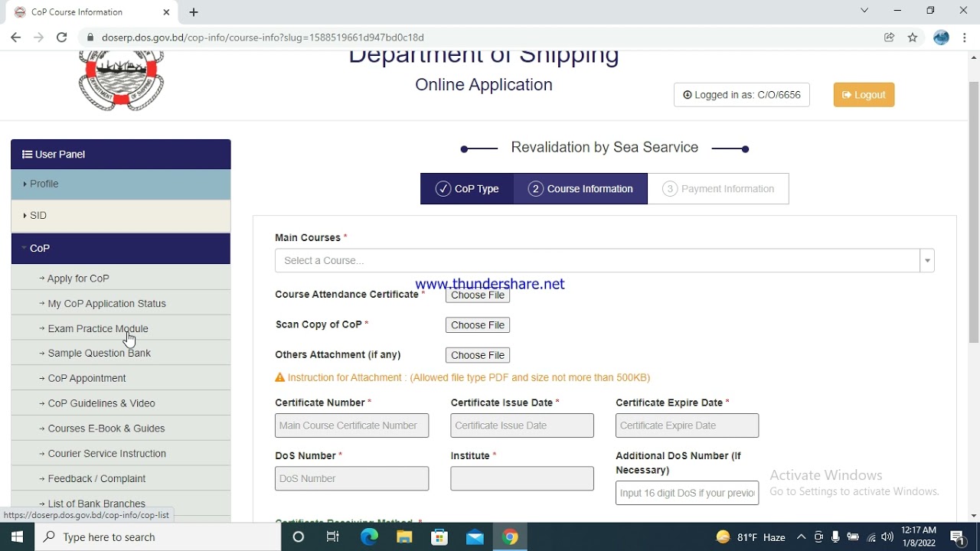
Task: Click Chrome icon in taskbar
Action: (x=510, y=536)
